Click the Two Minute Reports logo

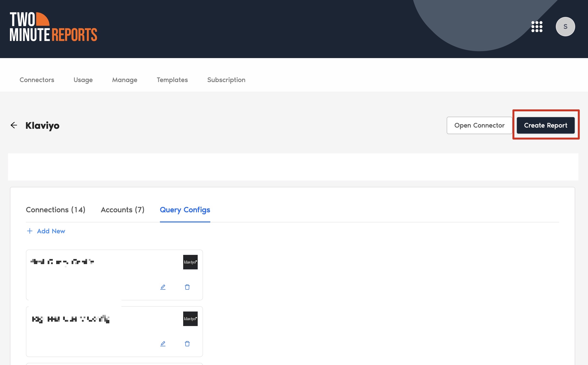(53, 27)
